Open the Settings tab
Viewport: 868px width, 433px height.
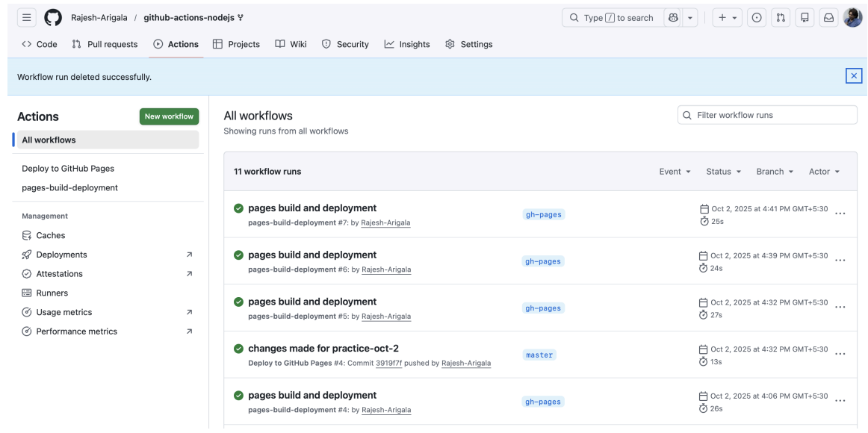pyautogui.click(x=469, y=44)
